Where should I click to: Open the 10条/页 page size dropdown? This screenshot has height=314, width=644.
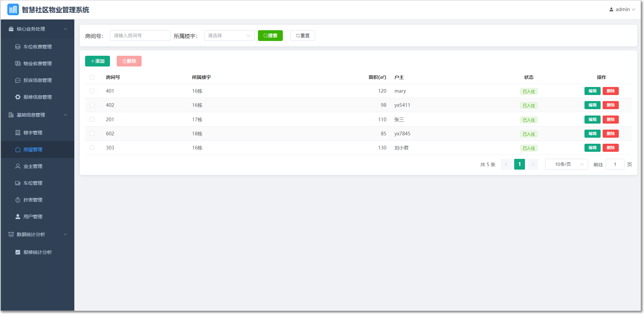(x=567, y=164)
